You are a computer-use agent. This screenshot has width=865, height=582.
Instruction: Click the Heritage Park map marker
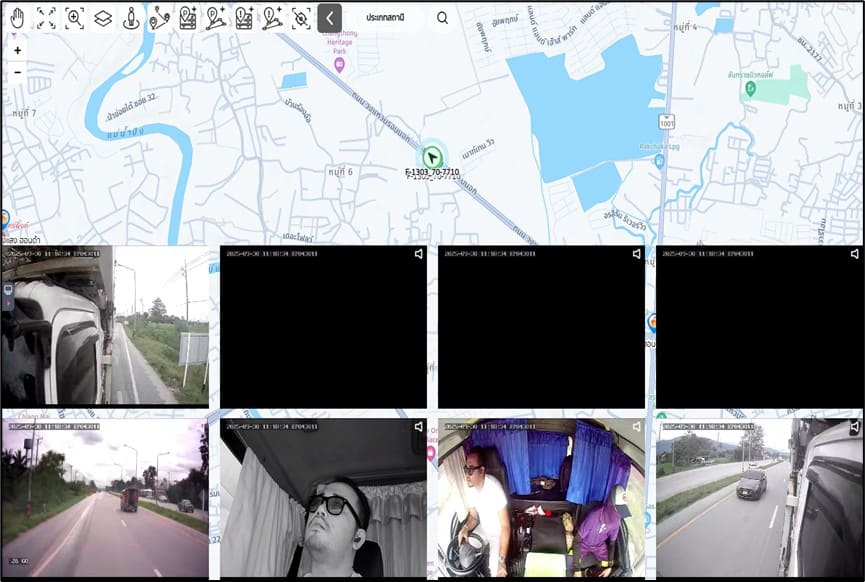coord(339,65)
